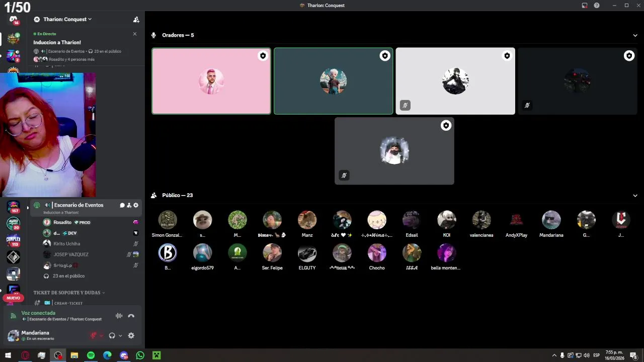Viewport: 644px width, 362px height.
Task: Open Discord direct messages home icon
Action: point(14,20)
